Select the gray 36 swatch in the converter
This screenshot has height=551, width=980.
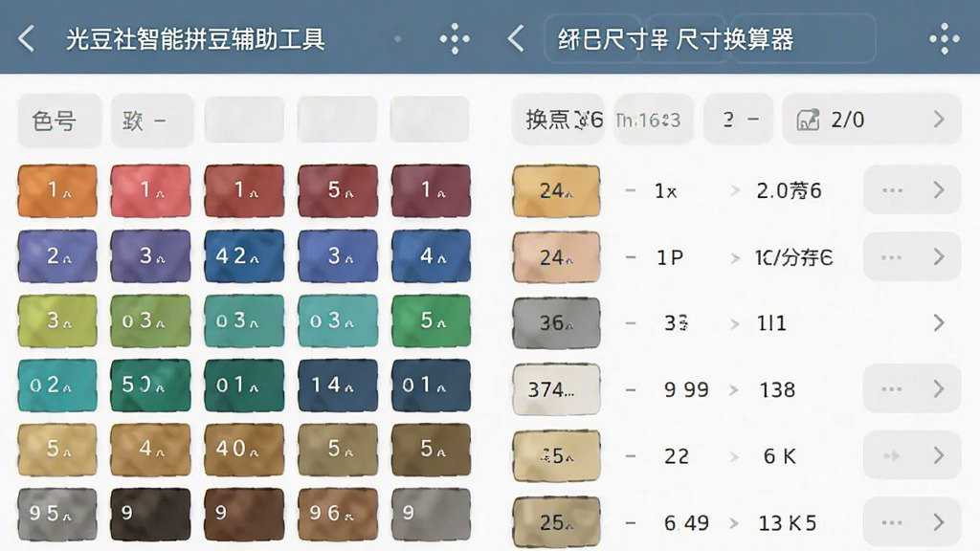[x=556, y=323]
